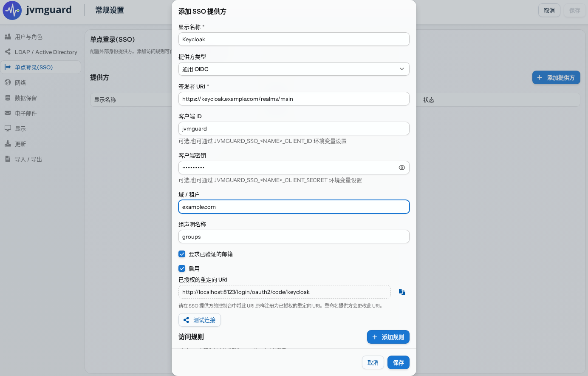This screenshot has height=376, width=588.
Task: Click the import/export document icon
Action: (8, 159)
